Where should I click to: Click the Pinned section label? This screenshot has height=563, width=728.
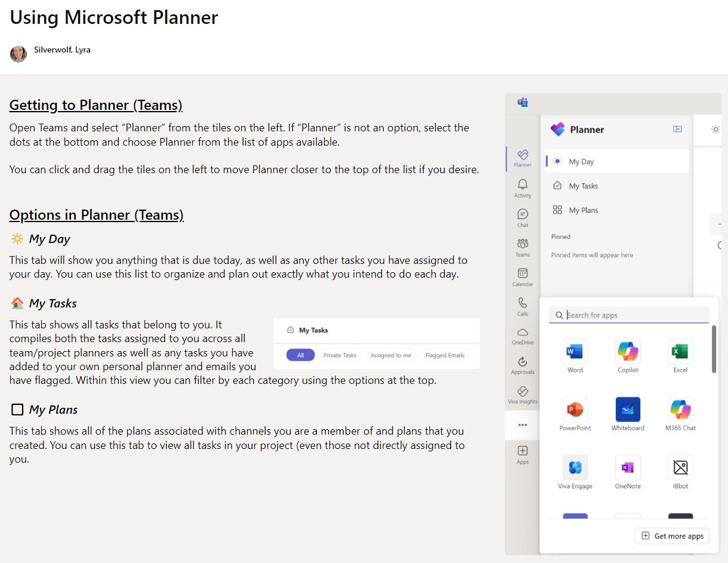point(561,237)
